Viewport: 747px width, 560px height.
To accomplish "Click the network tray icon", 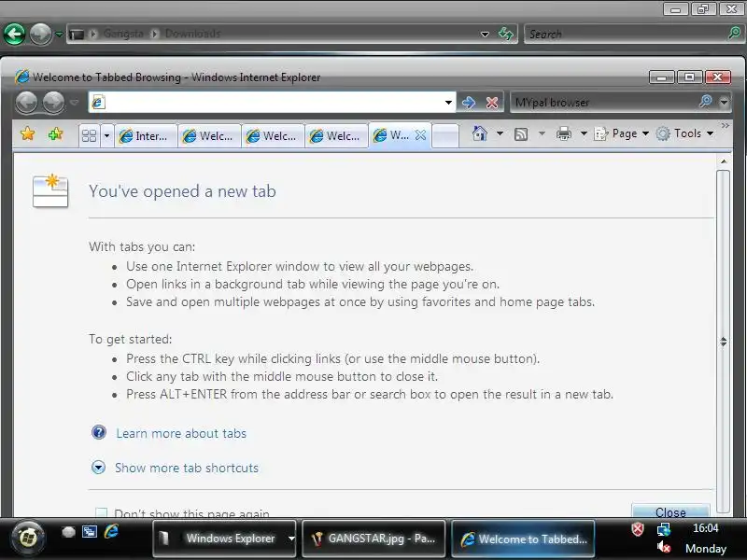I will [664, 529].
